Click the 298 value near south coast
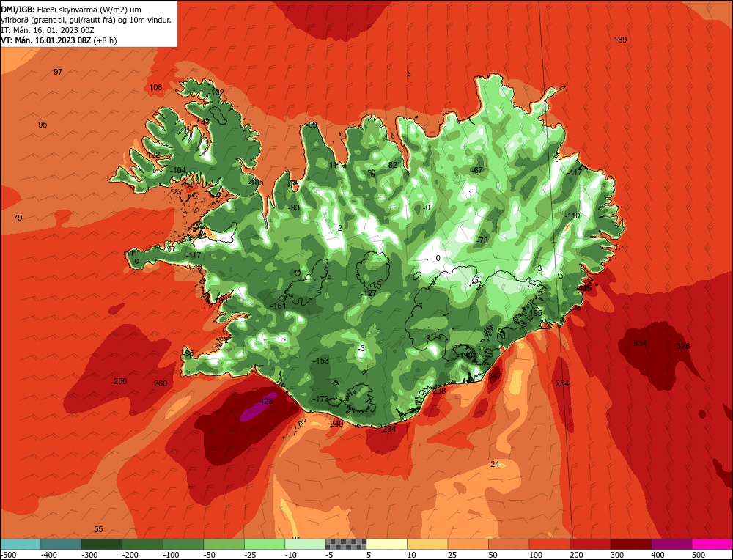Screen dimensions: 733x560 pos(439,391)
